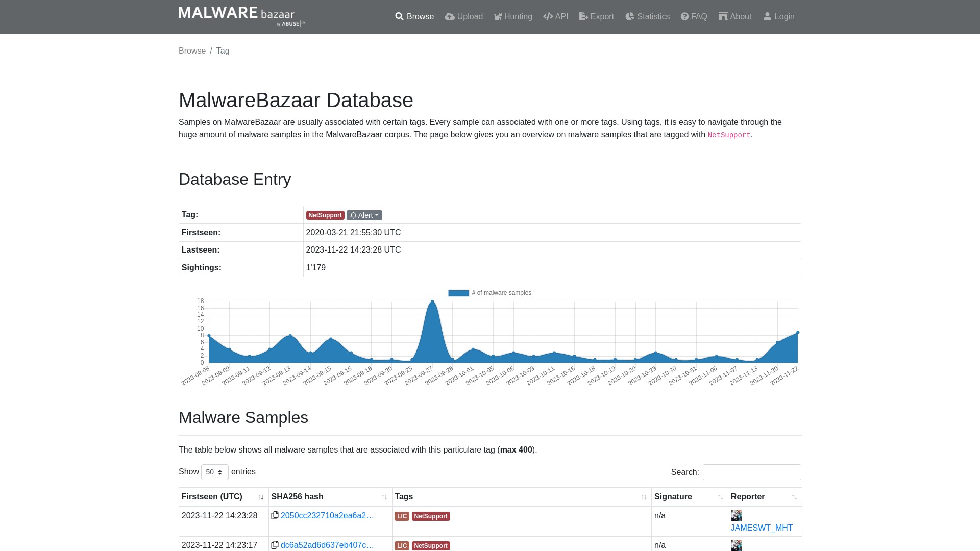
Task: Open Upload in the navigation bar
Action: click(463, 17)
